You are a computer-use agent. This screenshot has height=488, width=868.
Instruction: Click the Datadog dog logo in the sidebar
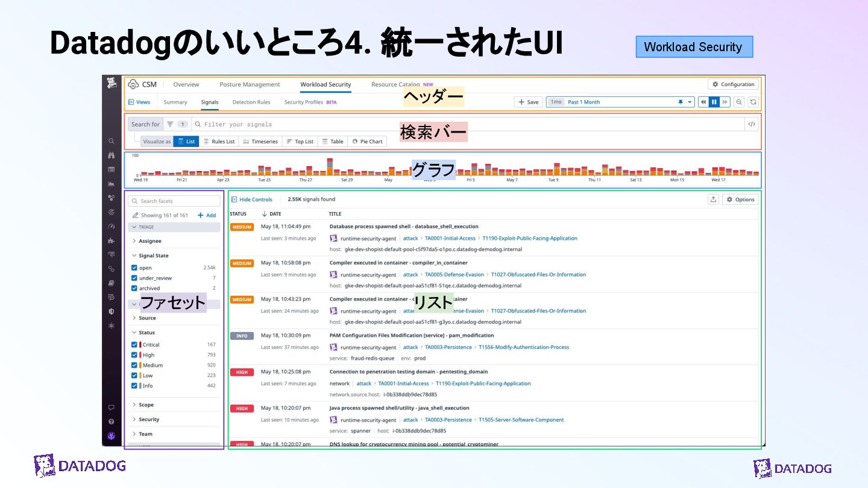(x=112, y=84)
